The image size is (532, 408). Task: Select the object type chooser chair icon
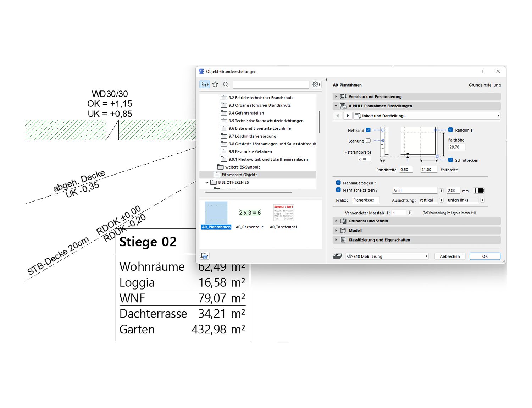[205, 84]
